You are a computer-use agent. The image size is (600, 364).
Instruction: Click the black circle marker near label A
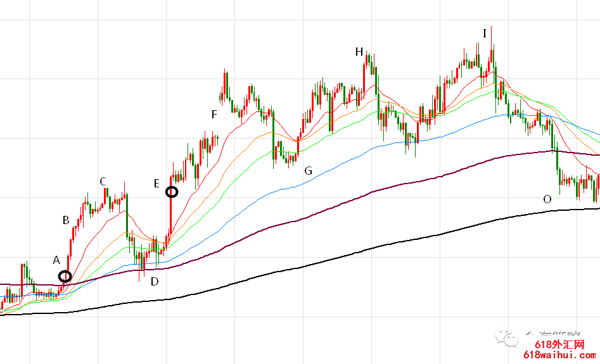[x=65, y=276]
